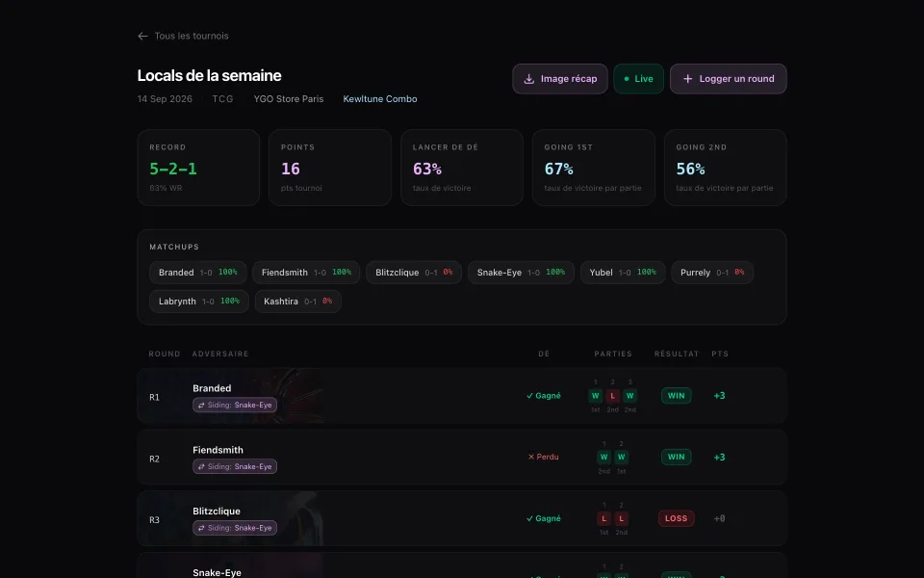Click the green dot in the Live button
This screenshot has width=924, height=578.
(x=627, y=79)
